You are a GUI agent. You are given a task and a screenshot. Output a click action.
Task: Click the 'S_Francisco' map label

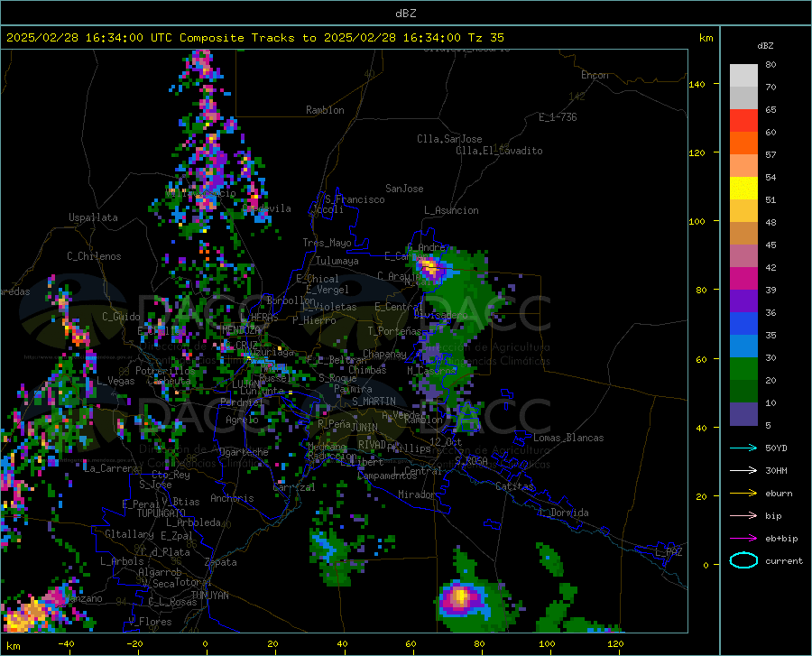(x=355, y=199)
